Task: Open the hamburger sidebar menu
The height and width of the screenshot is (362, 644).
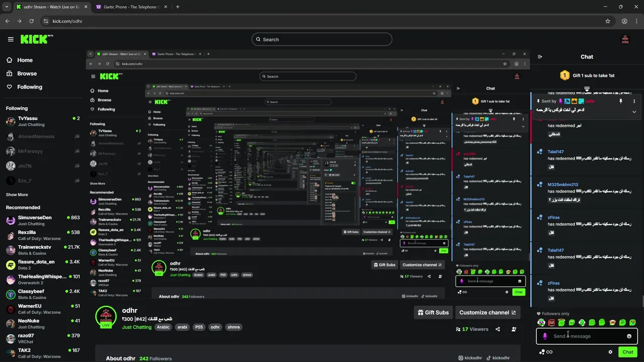Action: pyautogui.click(x=11, y=39)
